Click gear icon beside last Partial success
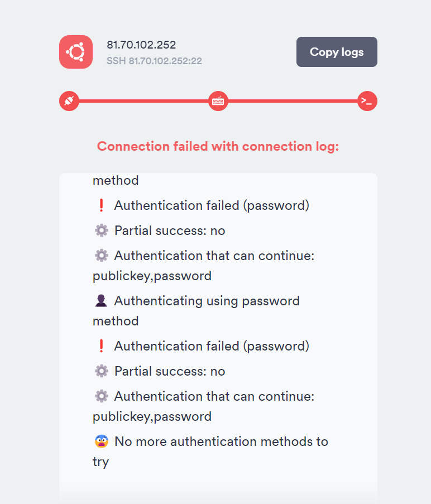 click(x=101, y=371)
